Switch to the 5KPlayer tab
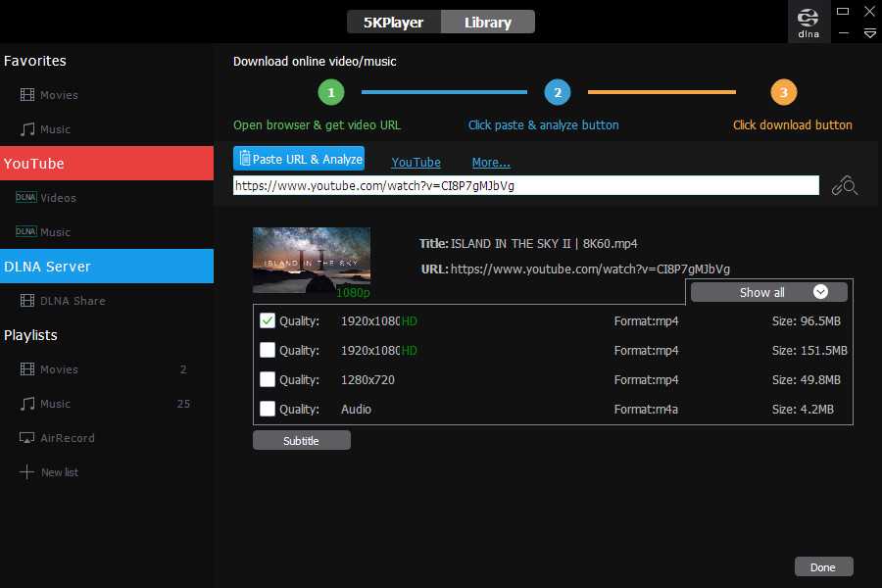Viewport: 882px width, 588px height. pyautogui.click(x=394, y=22)
